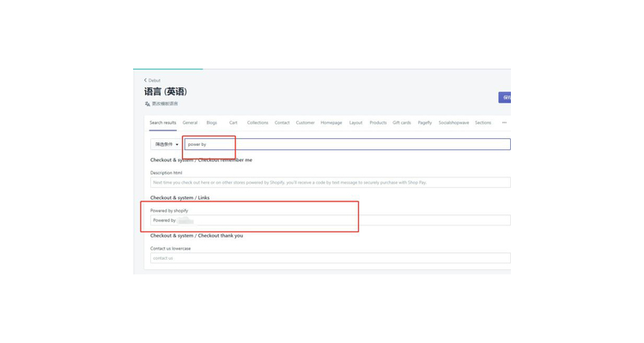Open the Blogs tab

point(211,123)
